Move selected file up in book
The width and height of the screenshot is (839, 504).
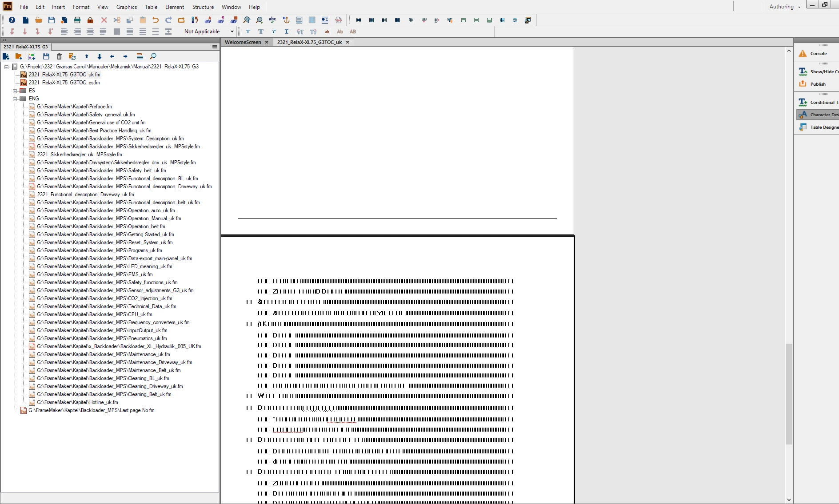point(87,56)
